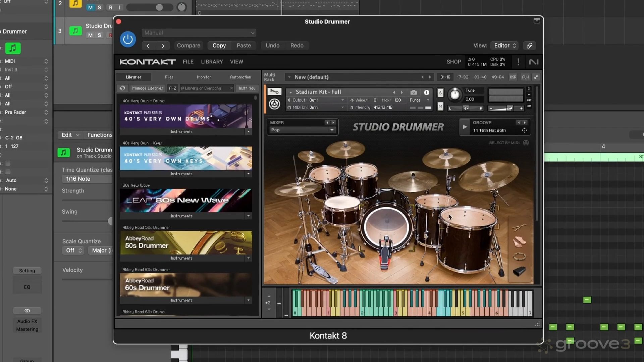Click the snapshot camera icon
Image resolution: width=644 pixels, height=362 pixels.
[x=414, y=92]
